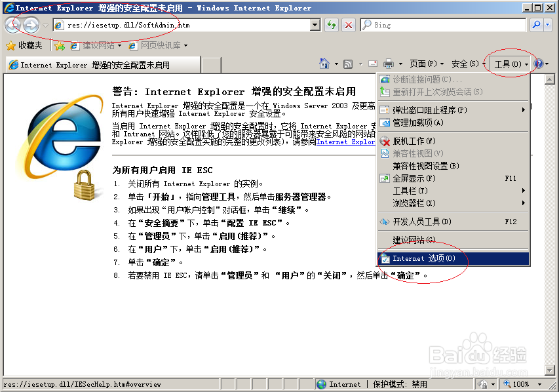
Task: Open 弹出窗口阻止程序(P) submenu
Action: pos(453,110)
